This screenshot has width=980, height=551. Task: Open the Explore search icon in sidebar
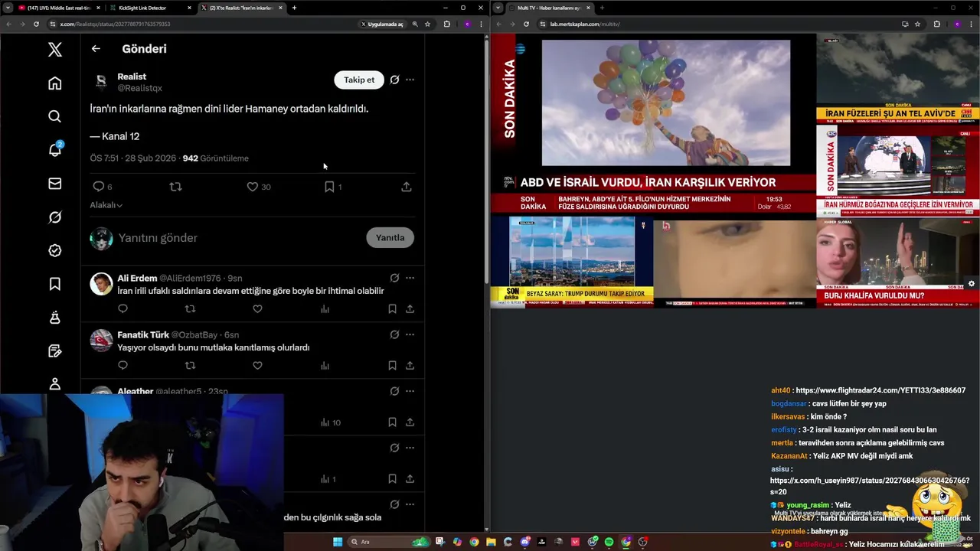pos(54,116)
